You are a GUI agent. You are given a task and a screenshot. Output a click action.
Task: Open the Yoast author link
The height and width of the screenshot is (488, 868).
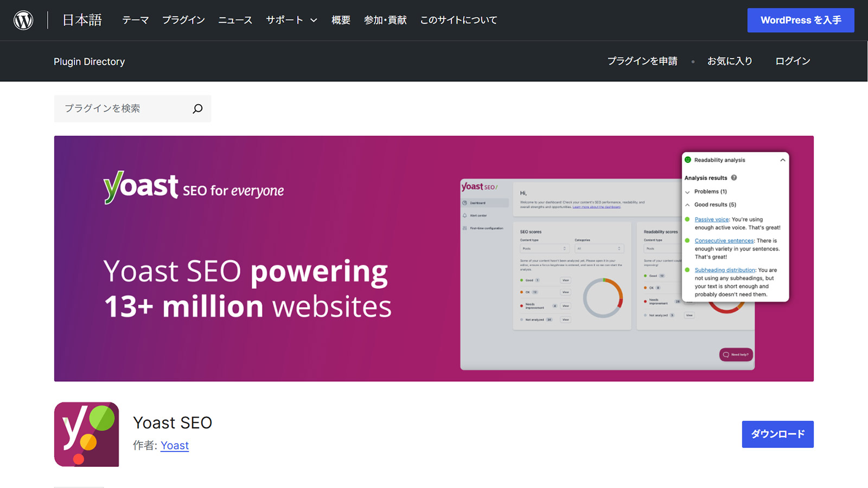[175, 446]
